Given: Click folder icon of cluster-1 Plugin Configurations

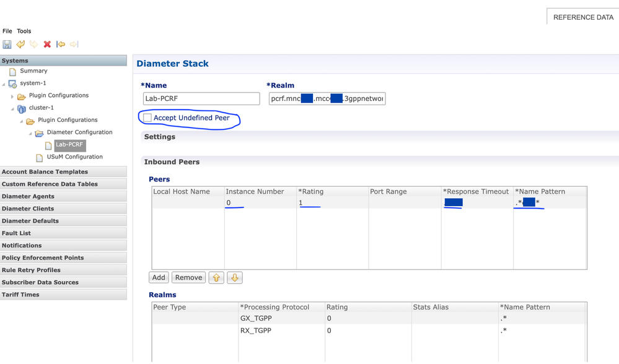Looking at the screenshot, I should tap(30, 121).
